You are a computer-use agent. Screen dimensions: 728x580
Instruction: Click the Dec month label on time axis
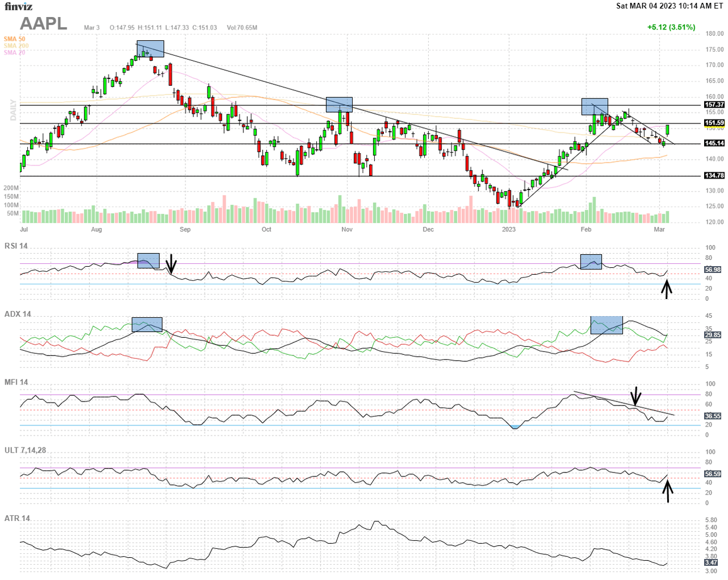428,230
